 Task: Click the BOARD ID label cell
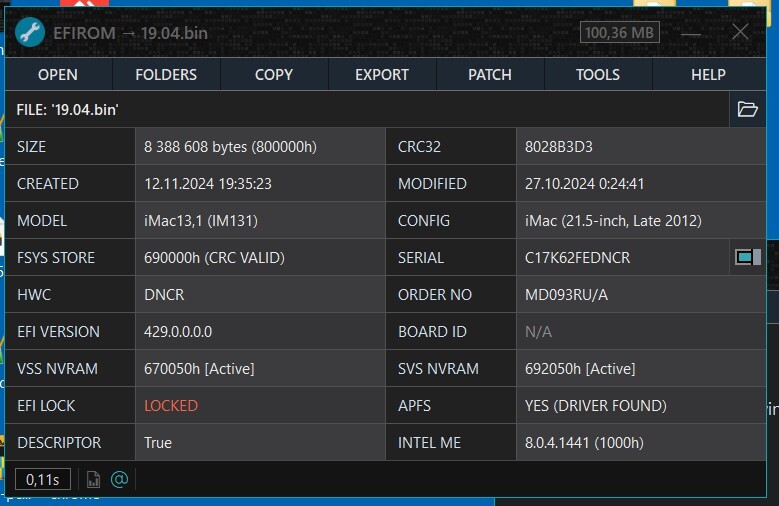click(x=451, y=332)
